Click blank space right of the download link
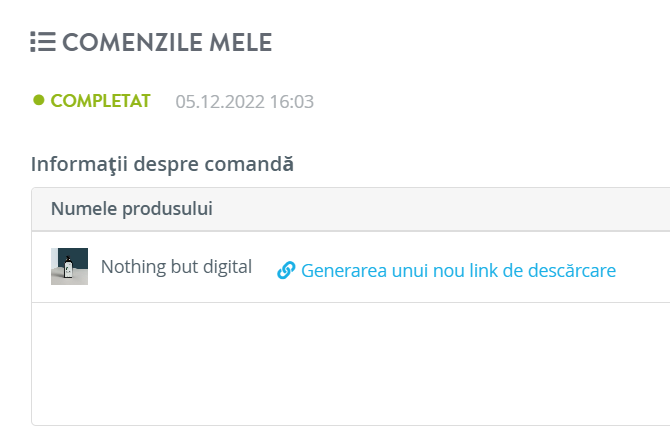This screenshot has height=440, width=670. tap(643, 267)
